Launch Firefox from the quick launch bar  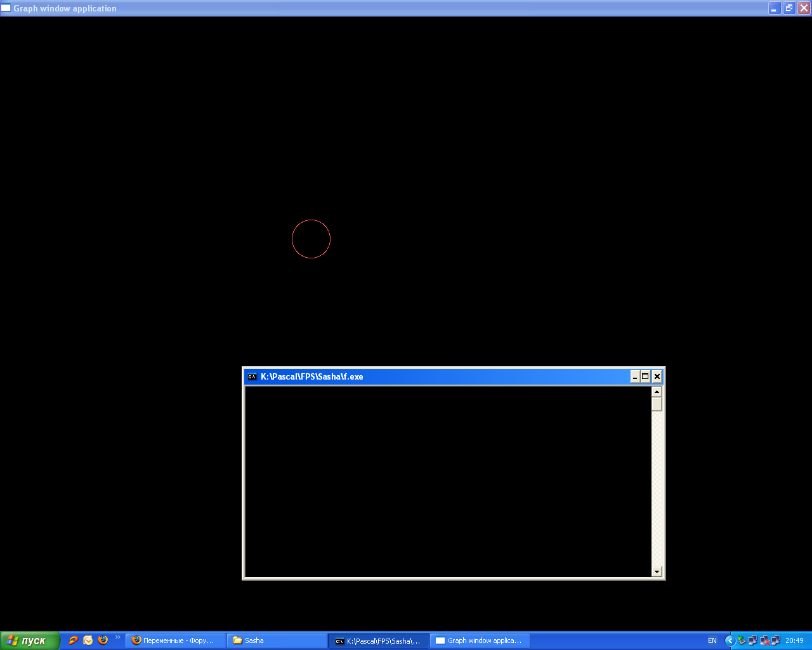point(103,640)
